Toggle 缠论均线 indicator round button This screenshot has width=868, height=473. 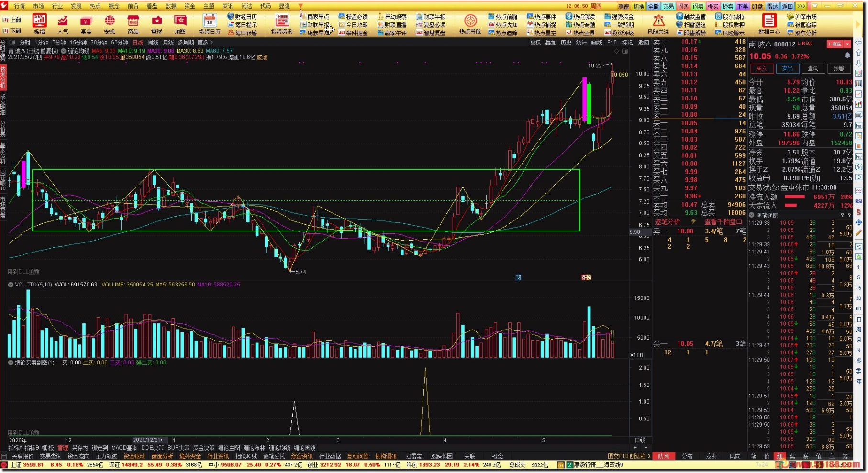[x=63, y=51]
